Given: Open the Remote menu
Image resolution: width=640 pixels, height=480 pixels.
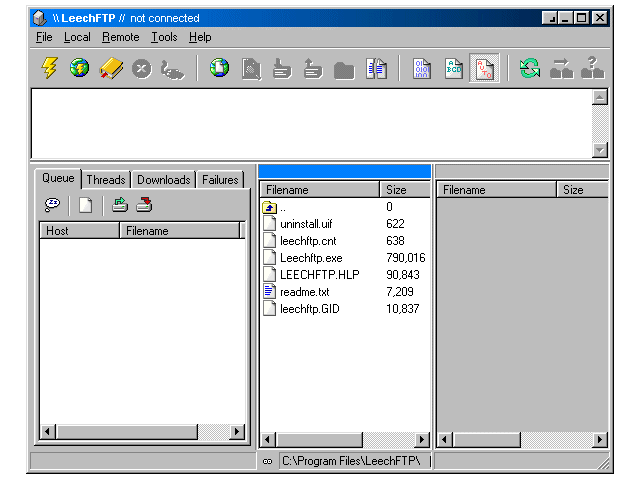Looking at the screenshot, I should click(x=120, y=37).
